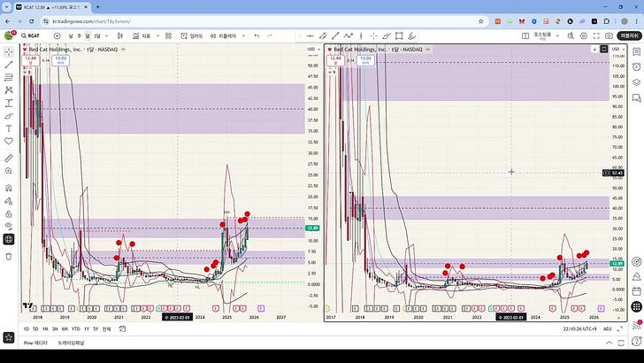Expand the indicators favorites dropdown arrow
The width and height of the screenshot is (644, 363).
[157, 35]
